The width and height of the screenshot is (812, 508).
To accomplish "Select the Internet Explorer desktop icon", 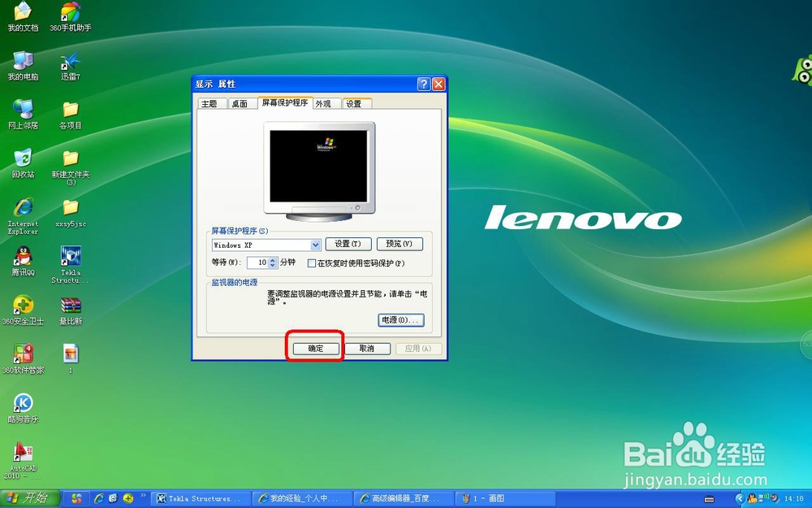I will (23, 215).
